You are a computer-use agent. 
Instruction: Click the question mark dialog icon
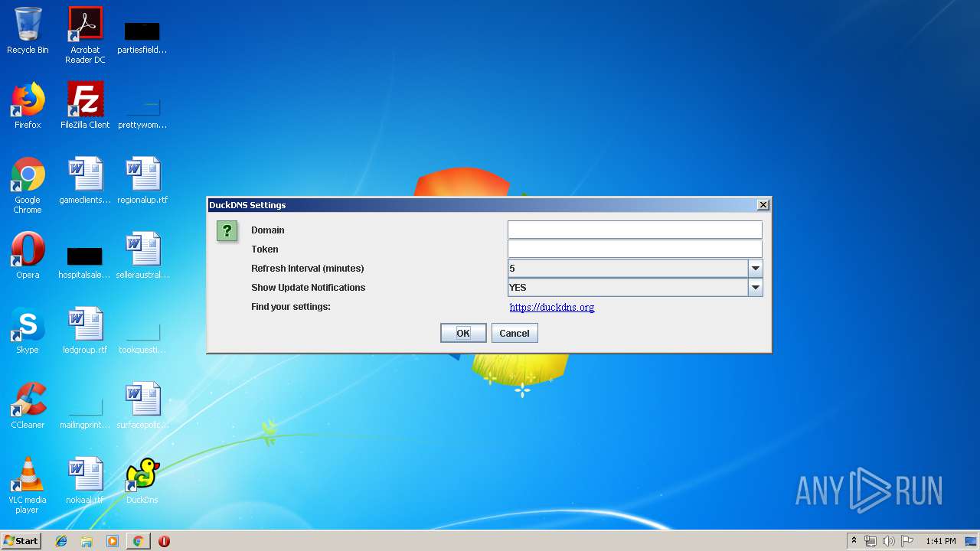pyautogui.click(x=227, y=231)
